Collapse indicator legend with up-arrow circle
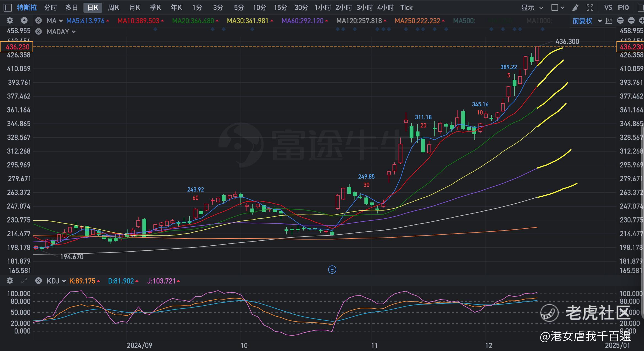 (x=24, y=21)
